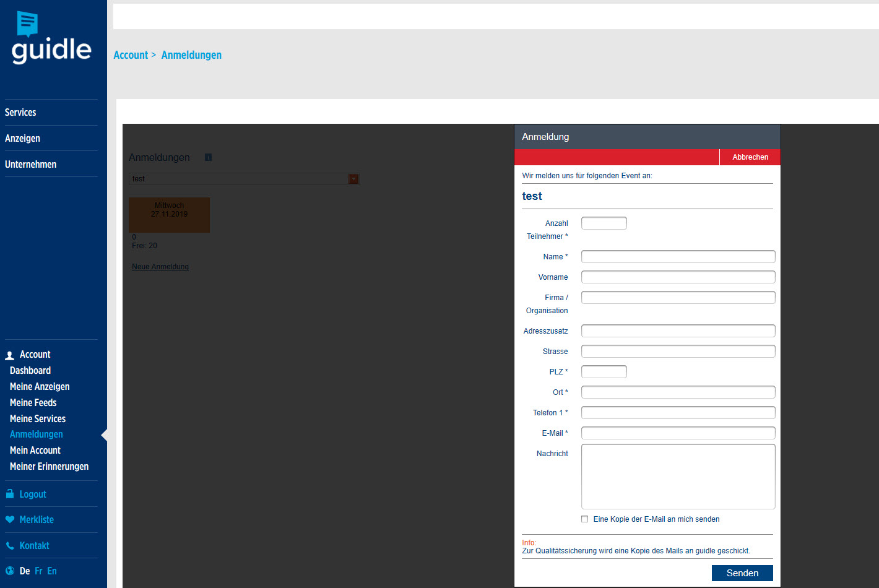Click the Anmeldung dialog title bar
This screenshot has width=879, height=588.
point(647,137)
